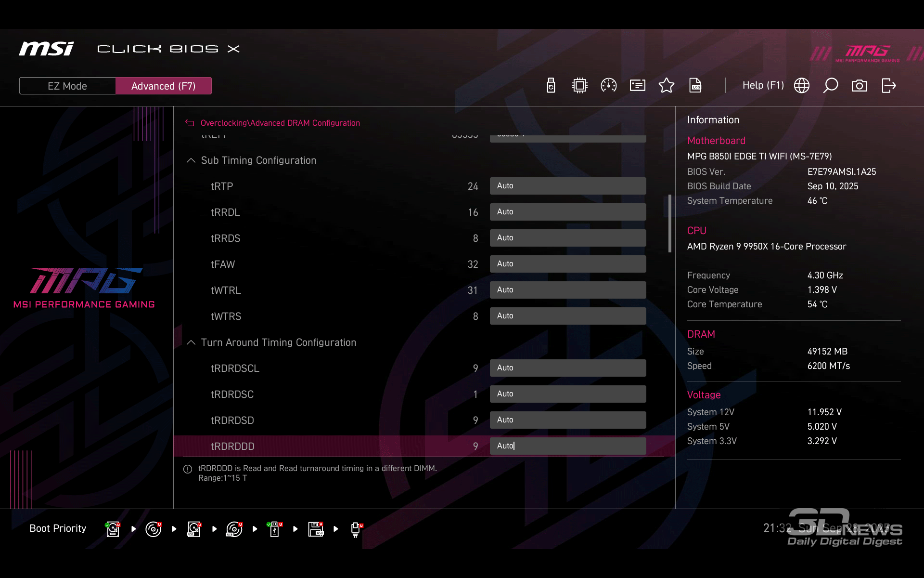Select USB flash drive boot device icon
Viewport: 924px width, 578px height.
274,529
